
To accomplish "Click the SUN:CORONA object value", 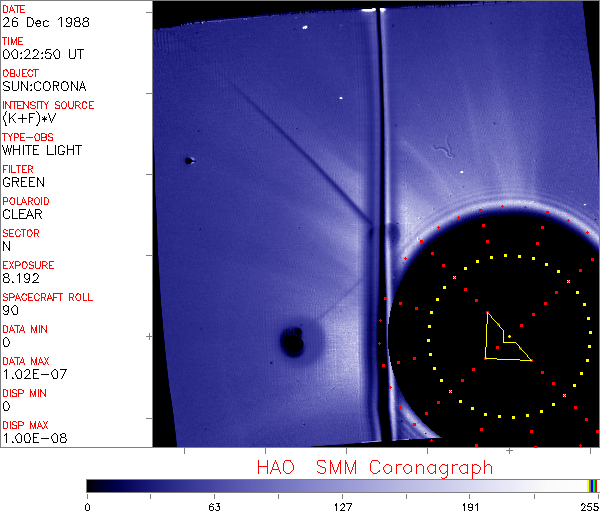I will coord(44,87).
